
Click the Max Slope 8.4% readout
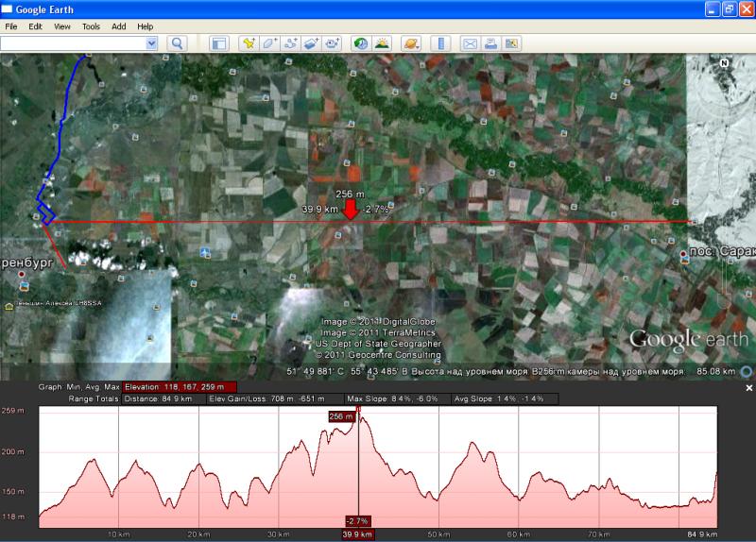[x=398, y=398]
